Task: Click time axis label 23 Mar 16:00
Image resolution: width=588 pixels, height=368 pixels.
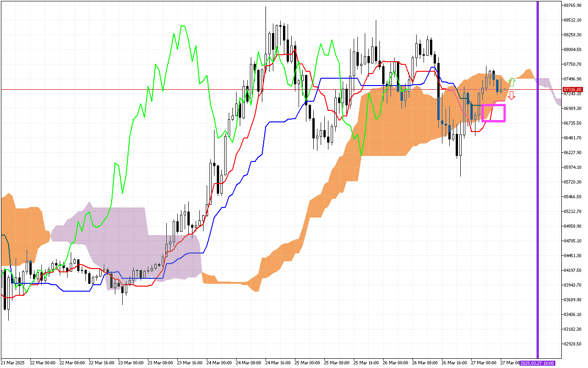Action: (x=190, y=363)
